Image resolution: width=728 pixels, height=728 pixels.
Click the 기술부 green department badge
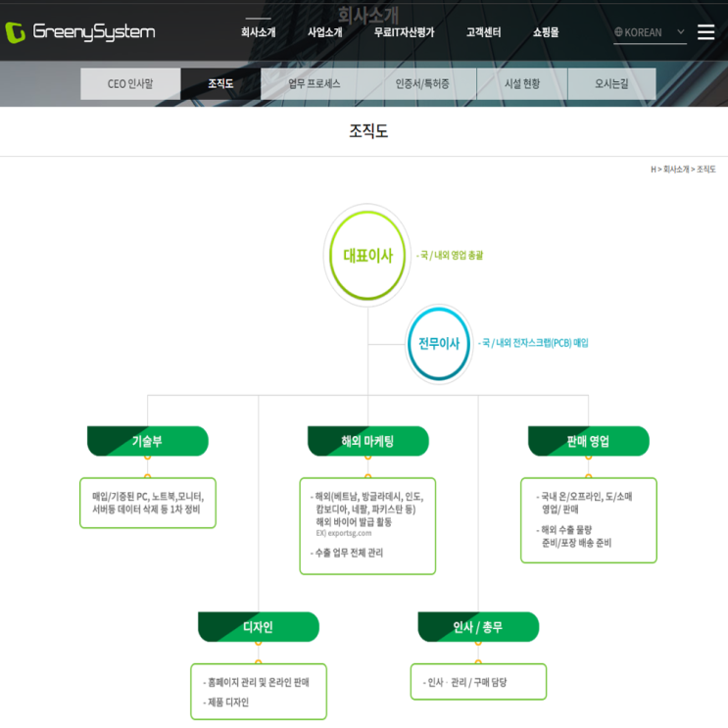148,441
